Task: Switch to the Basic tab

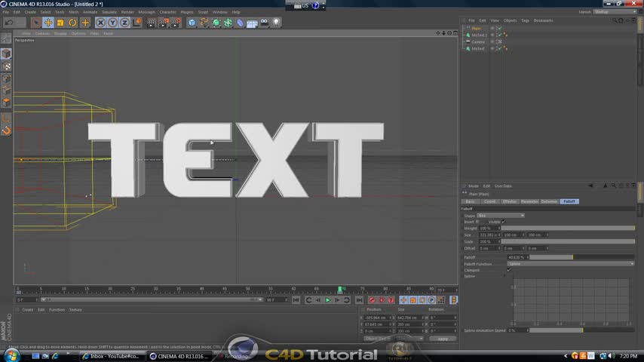Action: pyautogui.click(x=471, y=201)
